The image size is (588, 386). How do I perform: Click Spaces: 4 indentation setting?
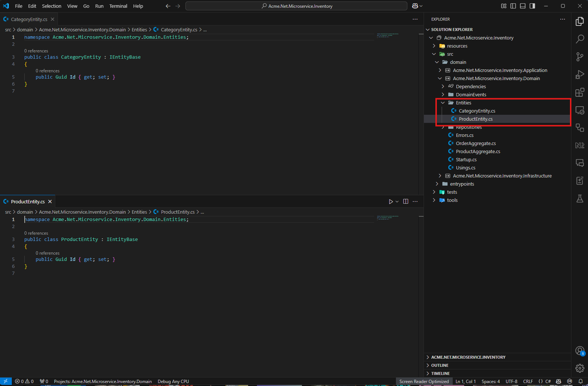[491, 382]
